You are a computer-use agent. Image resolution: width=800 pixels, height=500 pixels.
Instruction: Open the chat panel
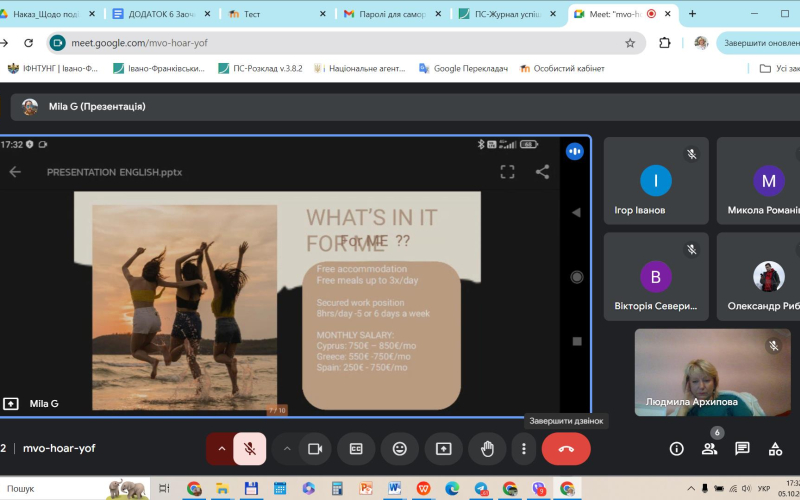(x=742, y=448)
